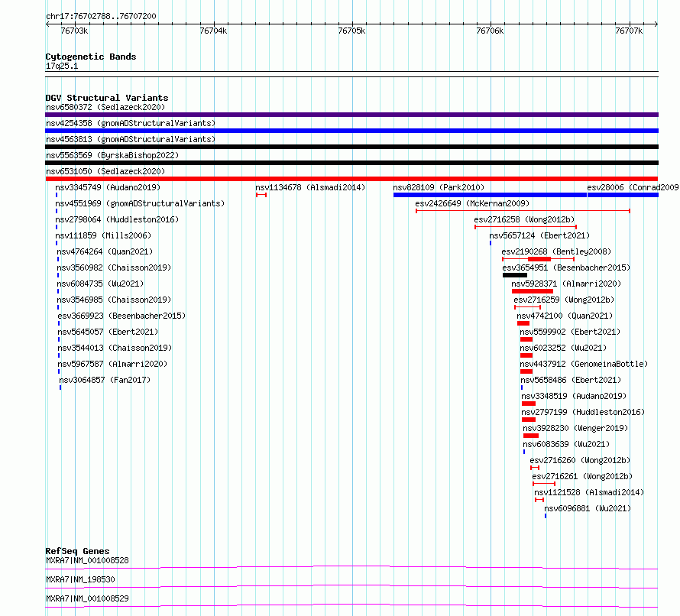
Task: Open esv2716259 (Wong2012b) variant
Action: point(564,300)
